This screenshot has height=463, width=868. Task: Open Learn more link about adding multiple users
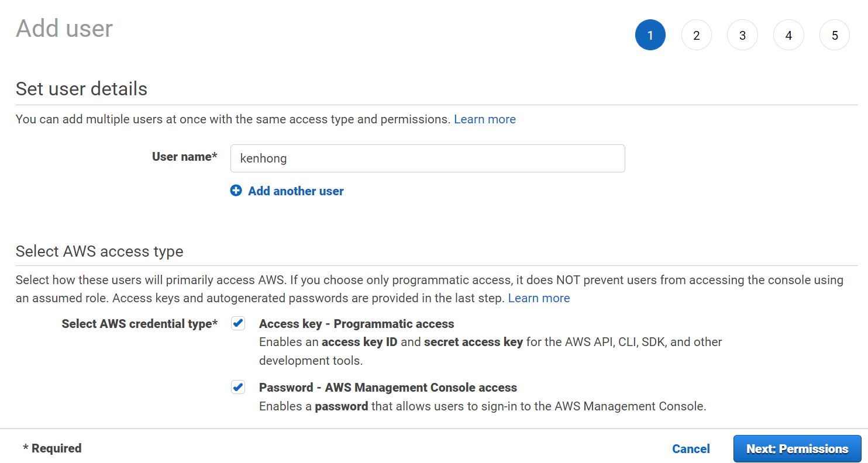coord(484,119)
